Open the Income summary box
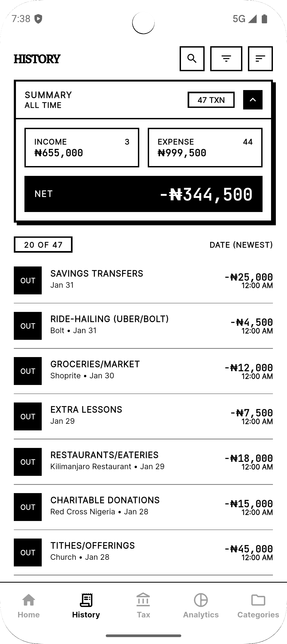This screenshot has width=287, height=644. click(x=82, y=147)
